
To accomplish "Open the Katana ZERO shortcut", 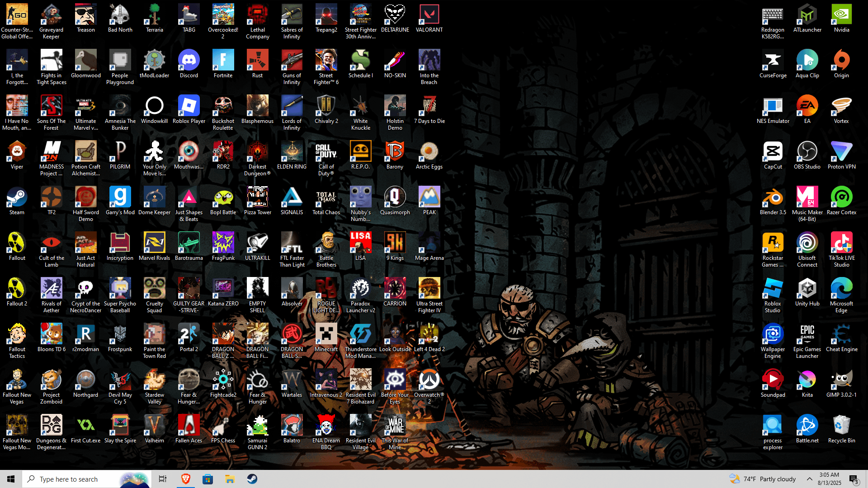I will pos(223,292).
